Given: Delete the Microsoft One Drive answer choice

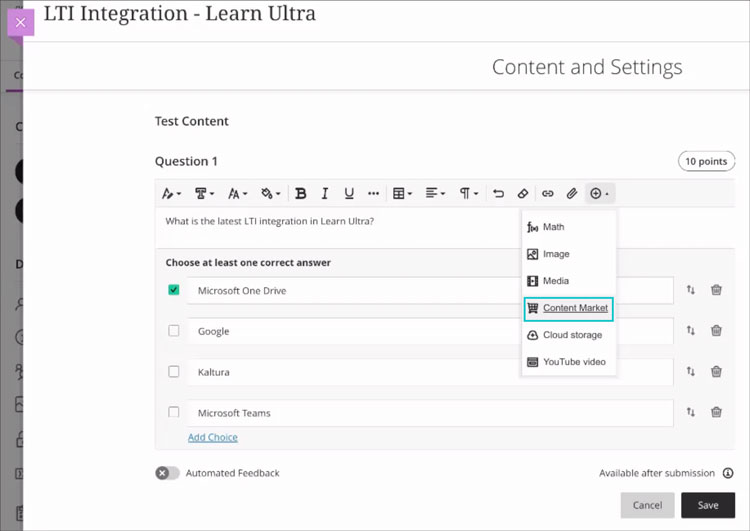Looking at the screenshot, I should (x=716, y=290).
